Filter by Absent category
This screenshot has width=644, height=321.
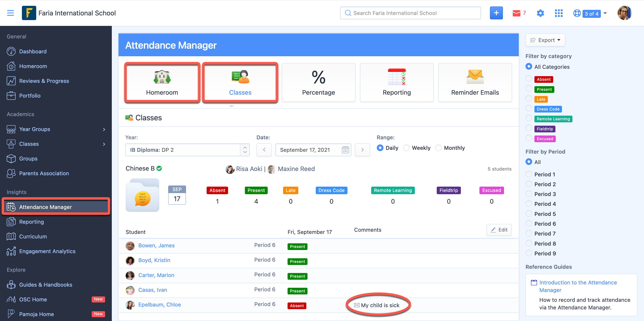529,79
